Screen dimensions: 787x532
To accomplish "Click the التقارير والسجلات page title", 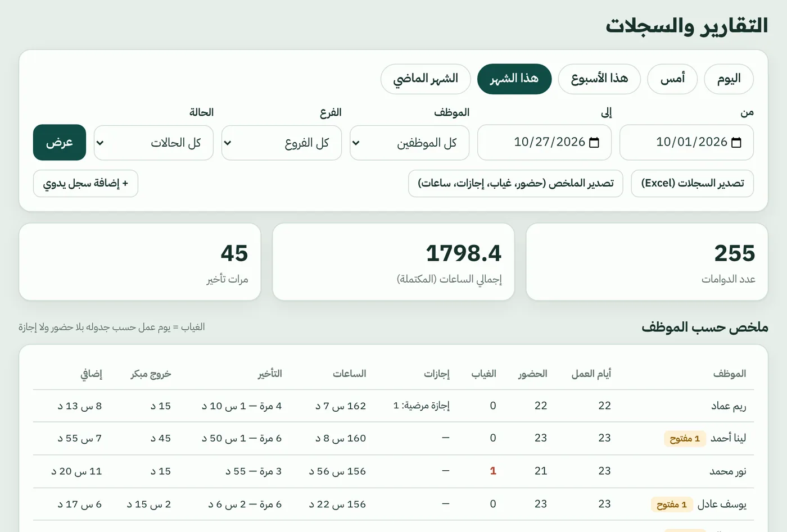I will pyautogui.click(x=687, y=25).
